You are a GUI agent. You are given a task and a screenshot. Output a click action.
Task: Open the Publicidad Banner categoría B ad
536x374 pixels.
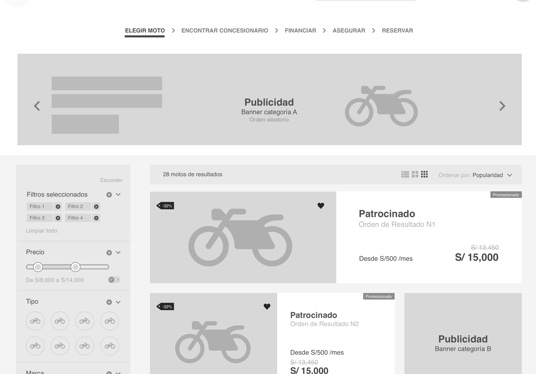(463, 333)
